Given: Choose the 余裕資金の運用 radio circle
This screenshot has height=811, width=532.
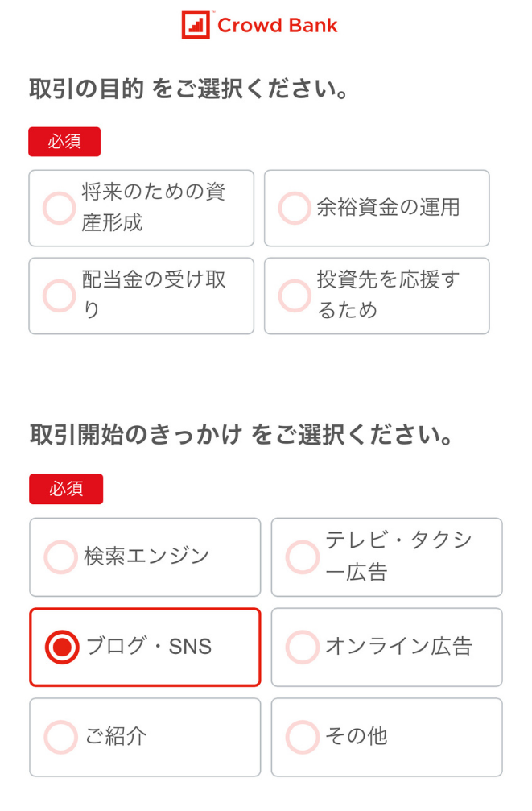Looking at the screenshot, I should click(295, 208).
